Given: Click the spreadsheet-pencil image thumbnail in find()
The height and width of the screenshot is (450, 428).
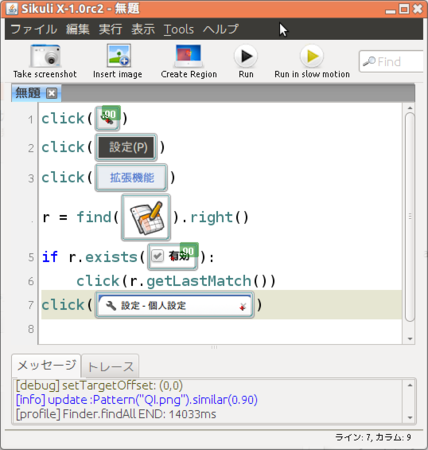Looking at the screenshot, I should tap(146, 217).
